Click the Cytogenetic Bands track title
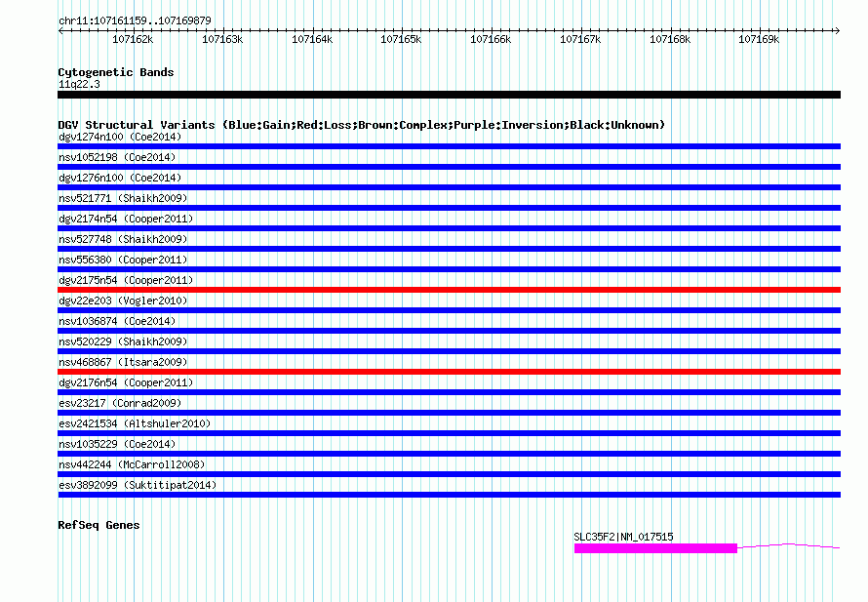868x602 pixels. click(116, 72)
